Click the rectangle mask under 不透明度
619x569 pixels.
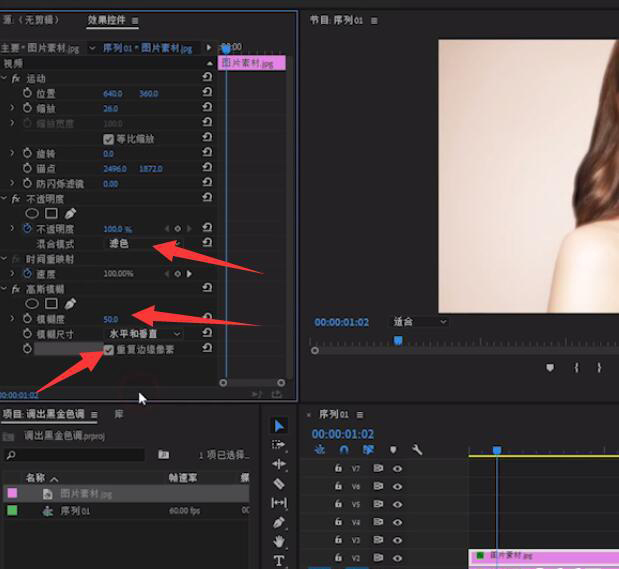(51, 214)
